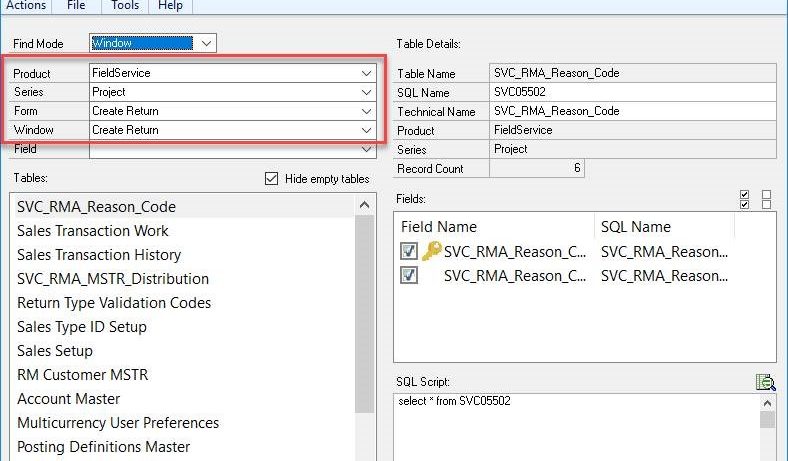Expand the Window dropdown showing Create Return
This screenshot has width=788, height=461.
(x=366, y=130)
